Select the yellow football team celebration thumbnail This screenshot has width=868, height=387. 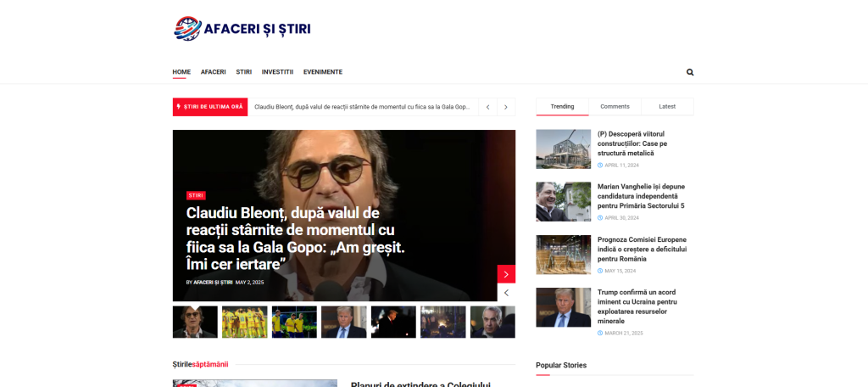click(x=245, y=322)
